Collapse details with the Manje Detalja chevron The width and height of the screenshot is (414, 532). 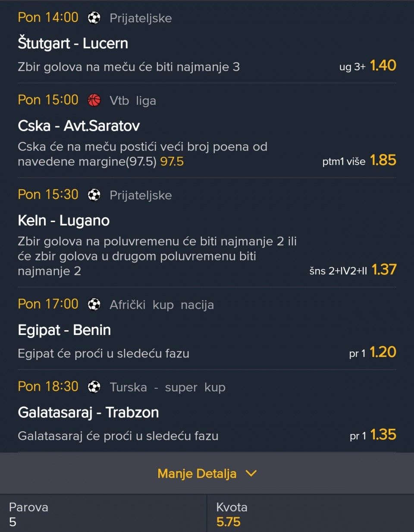point(251,473)
